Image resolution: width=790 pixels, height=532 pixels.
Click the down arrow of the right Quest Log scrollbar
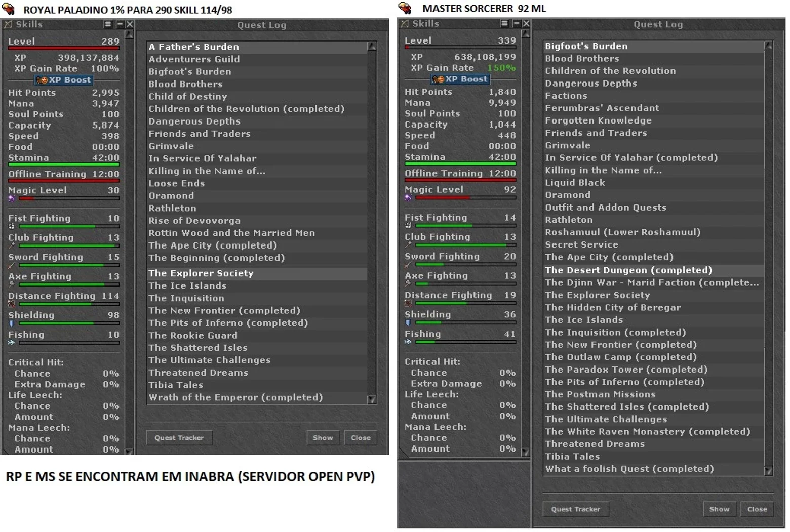768,471
